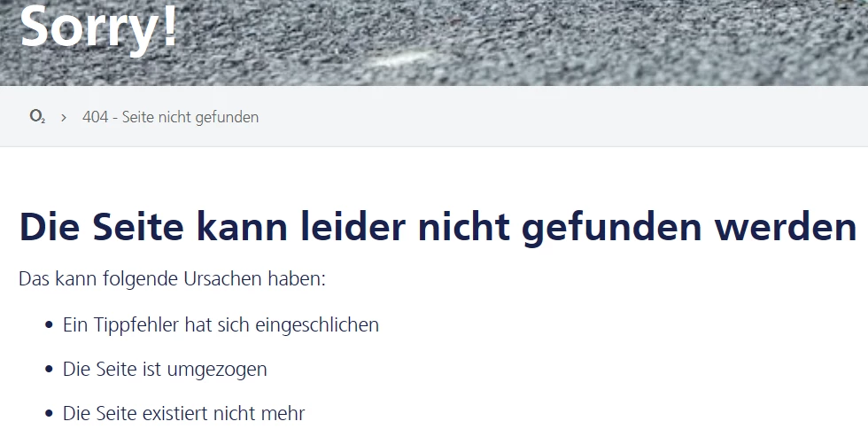This screenshot has height=437, width=868.
Task: Select the '404 - Seite nicht gefunden' breadcrumb
Action: (x=170, y=117)
